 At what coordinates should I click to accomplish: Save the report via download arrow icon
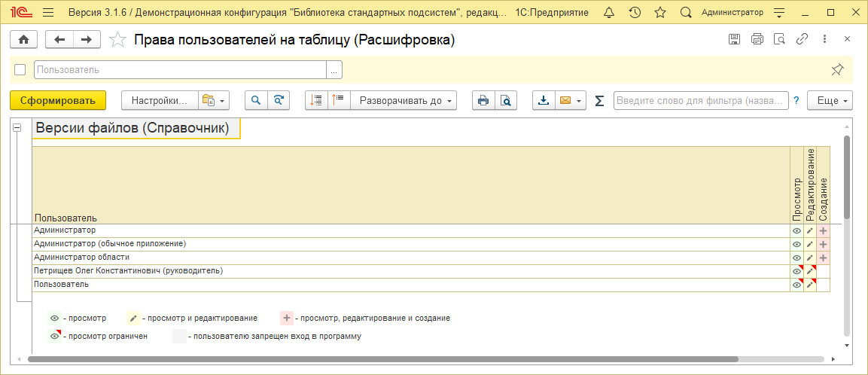(544, 101)
